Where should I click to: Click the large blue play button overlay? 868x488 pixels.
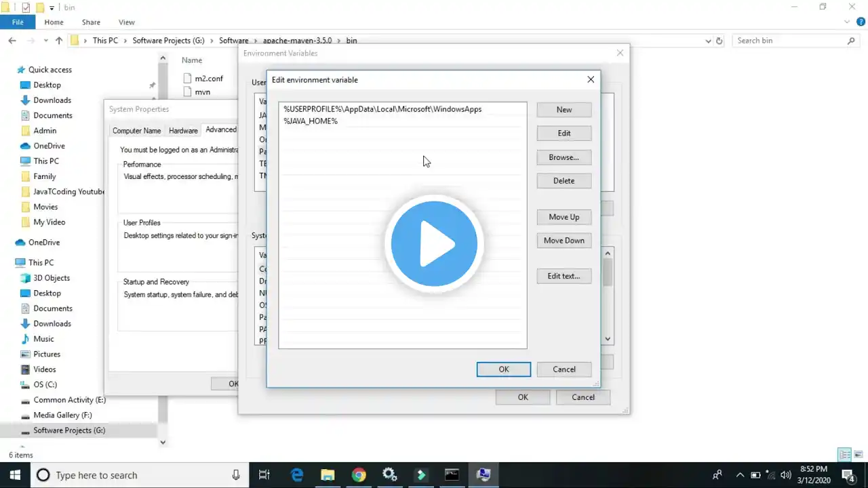(434, 244)
